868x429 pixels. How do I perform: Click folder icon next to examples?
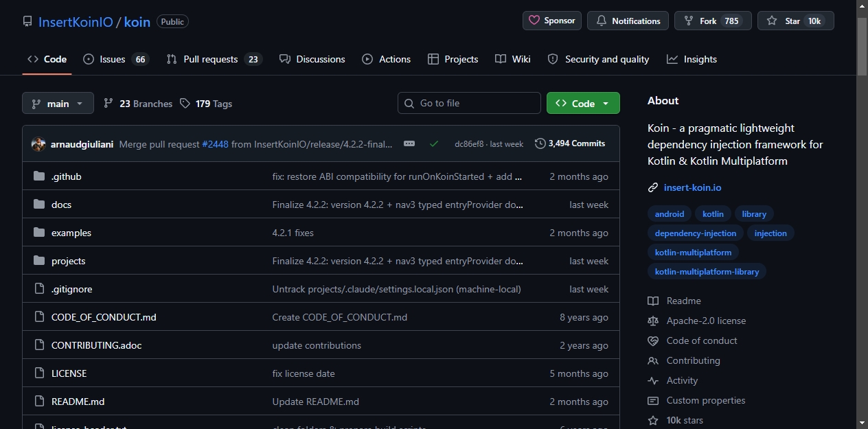pyautogui.click(x=39, y=233)
